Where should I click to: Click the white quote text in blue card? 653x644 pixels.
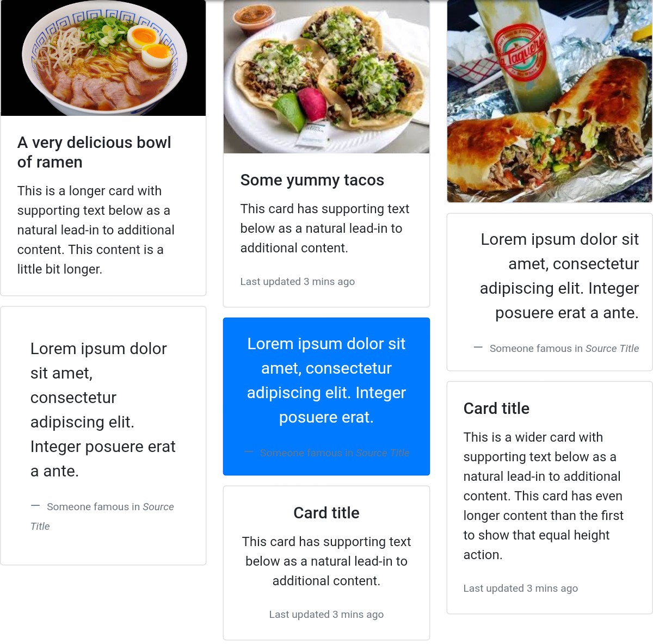326,381
